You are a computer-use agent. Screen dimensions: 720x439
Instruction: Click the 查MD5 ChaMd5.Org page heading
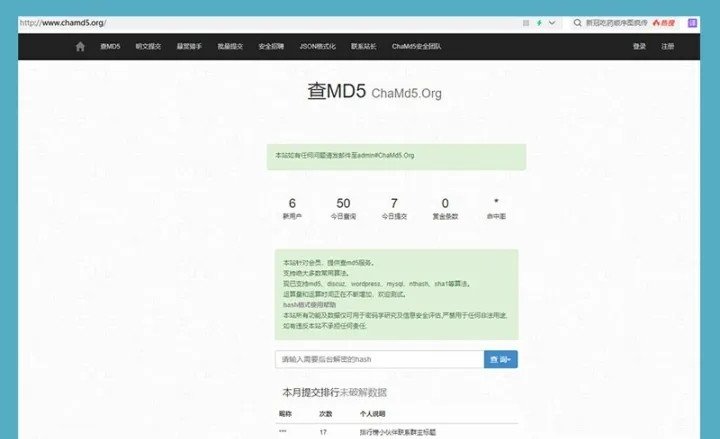click(374, 91)
